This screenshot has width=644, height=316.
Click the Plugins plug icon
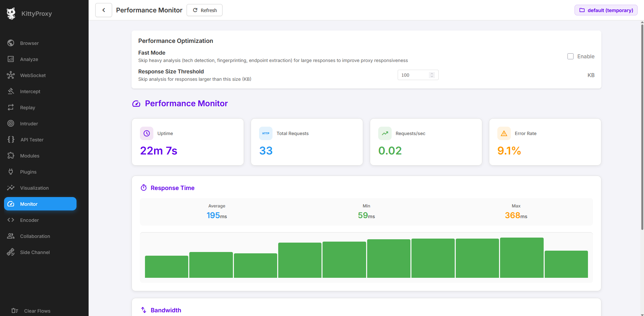click(11, 172)
